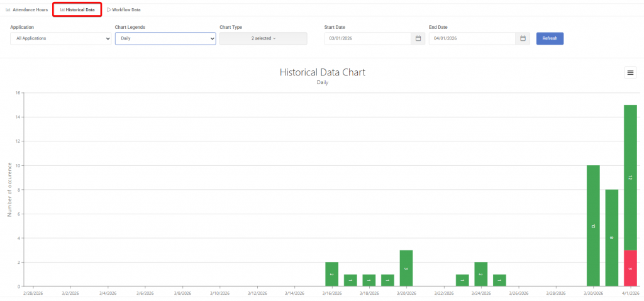Screen dimensions: 644x301
Task: Click the 3/24/2026 bar with value 2
Action: point(481,274)
